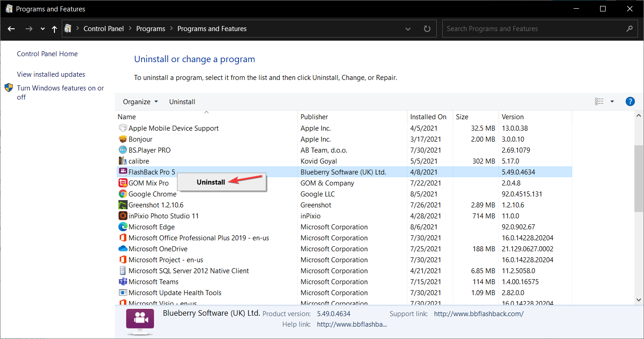
Task: Click the Uninstall toolbar button
Action: (x=182, y=101)
